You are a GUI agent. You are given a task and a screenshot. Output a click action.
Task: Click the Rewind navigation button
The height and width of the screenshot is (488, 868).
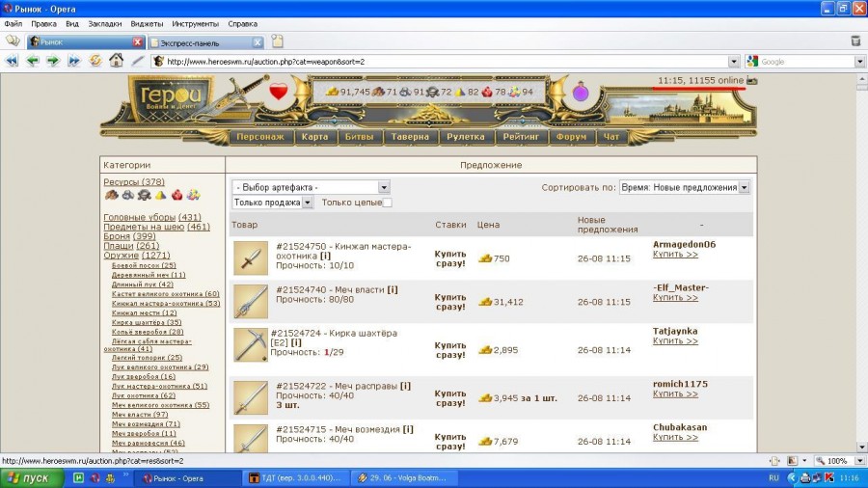[x=12, y=61]
